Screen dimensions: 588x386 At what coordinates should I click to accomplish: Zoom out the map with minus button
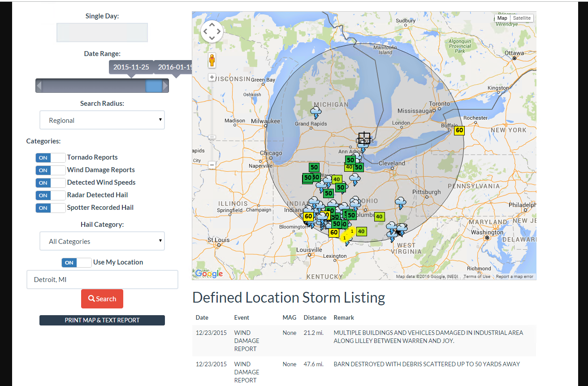click(x=212, y=165)
